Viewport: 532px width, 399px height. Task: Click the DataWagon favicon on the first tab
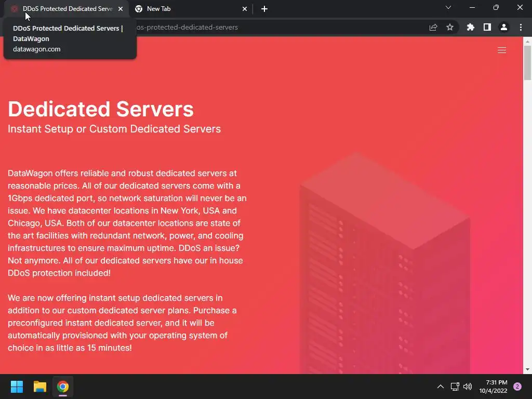click(x=14, y=9)
